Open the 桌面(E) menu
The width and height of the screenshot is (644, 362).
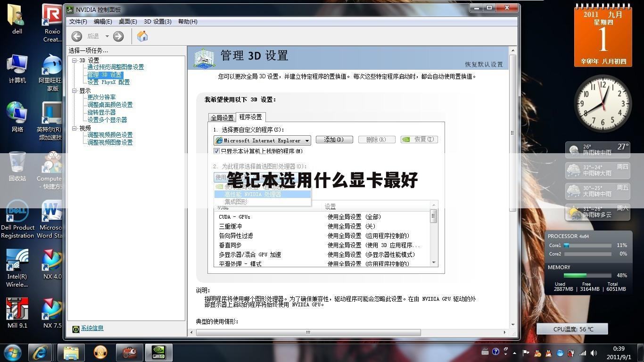click(x=128, y=21)
